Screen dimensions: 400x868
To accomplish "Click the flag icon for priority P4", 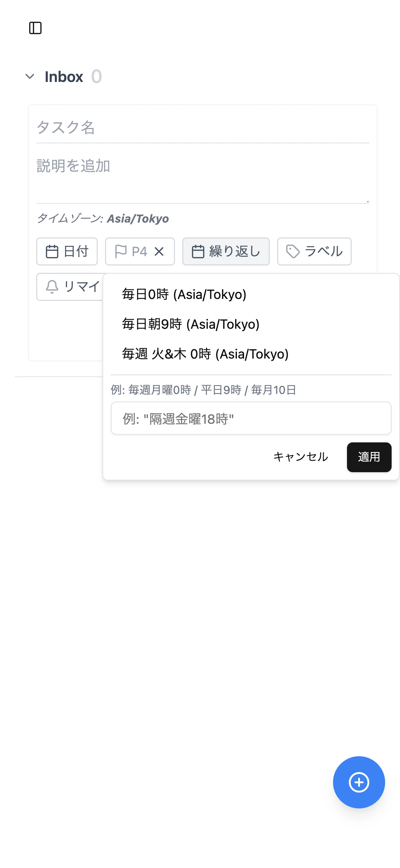I will [x=121, y=251].
